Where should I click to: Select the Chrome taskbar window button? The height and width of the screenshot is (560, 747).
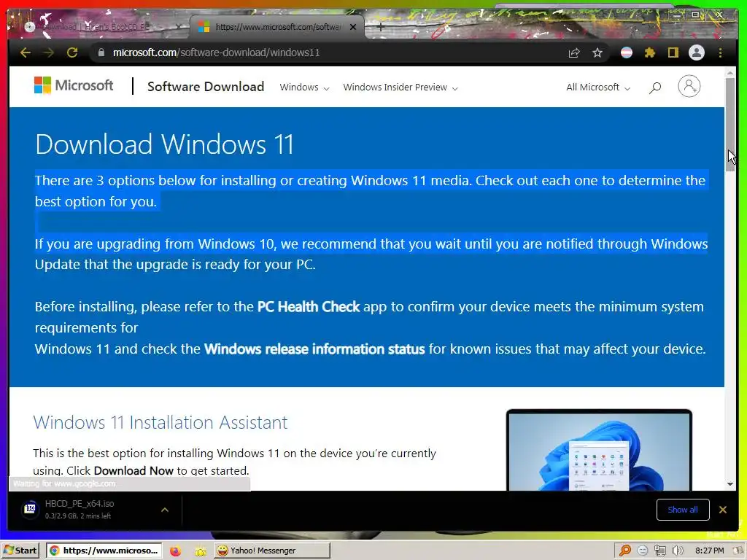(x=104, y=551)
